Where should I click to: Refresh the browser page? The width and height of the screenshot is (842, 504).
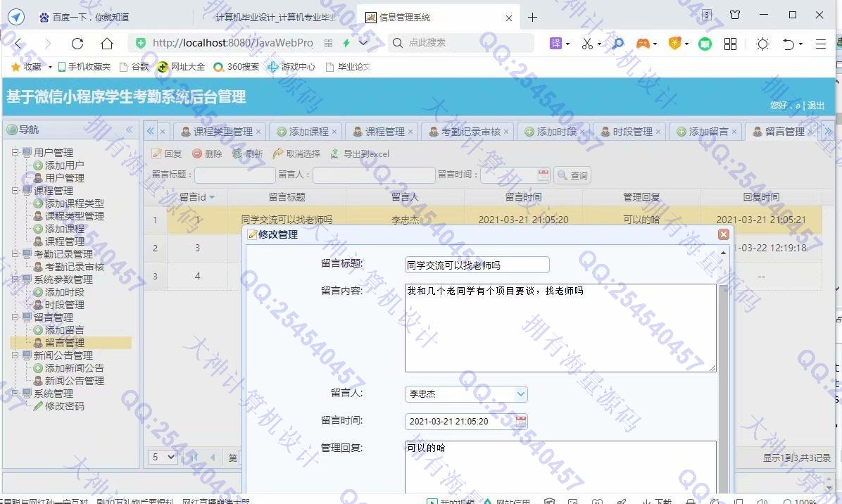point(77,44)
